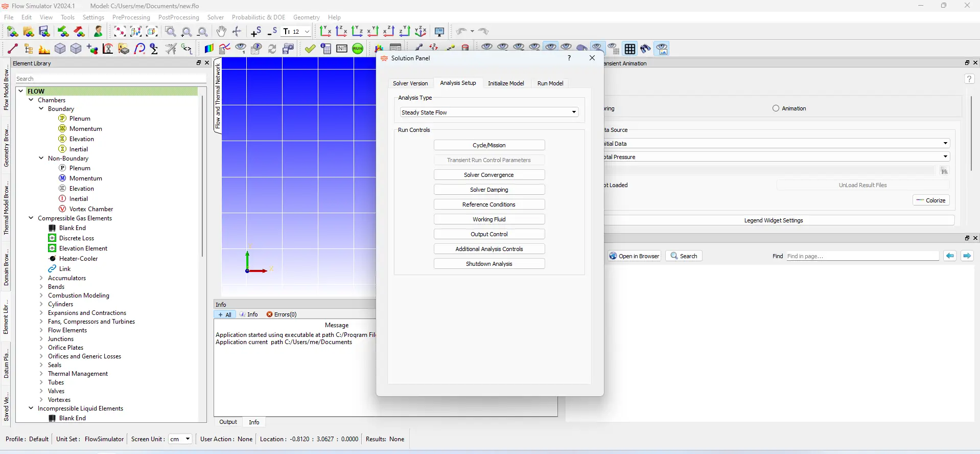This screenshot has width=980, height=454.
Task: Toggle the grid display icon
Action: pyautogui.click(x=630, y=49)
